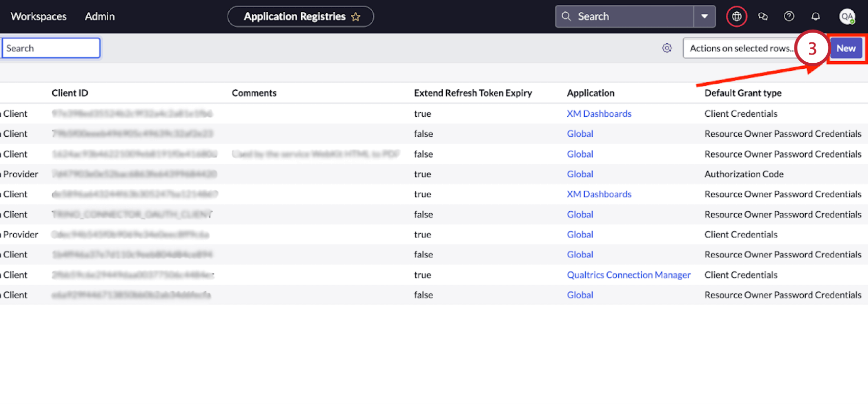The height and width of the screenshot is (404, 868).
Task: Click the New button
Action: click(846, 48)
